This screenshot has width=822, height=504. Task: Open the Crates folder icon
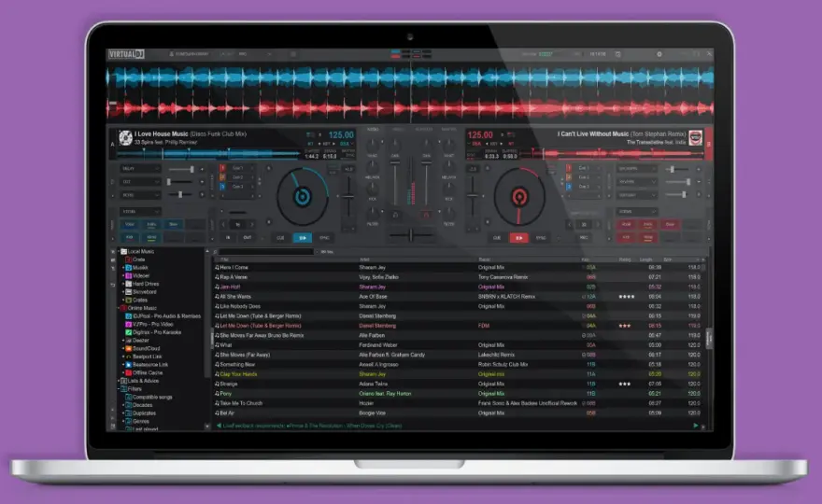129,301
